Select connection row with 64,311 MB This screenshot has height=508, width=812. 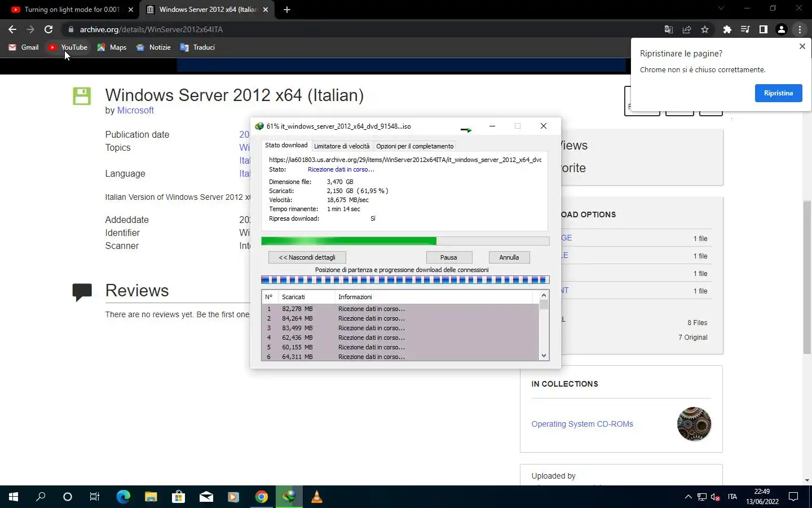[400, 356]
